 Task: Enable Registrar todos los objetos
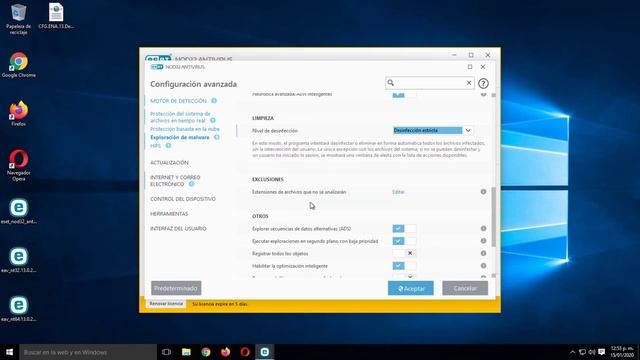(404, 253)
